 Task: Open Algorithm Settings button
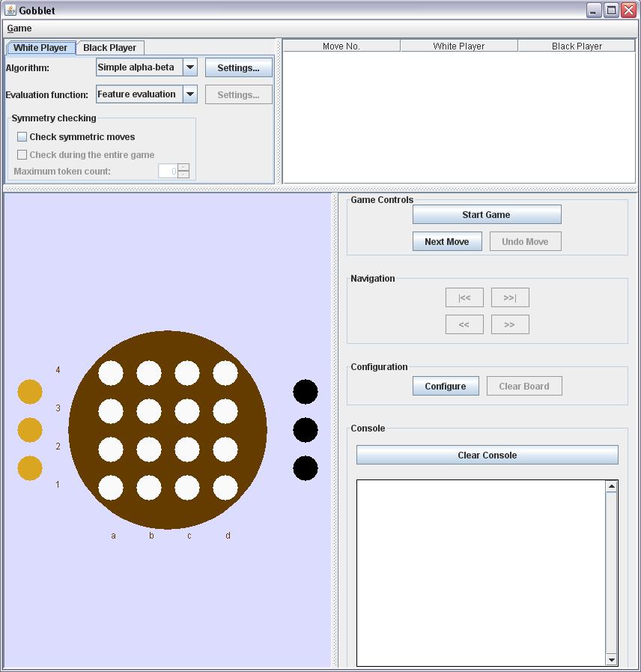pos(239,67)
